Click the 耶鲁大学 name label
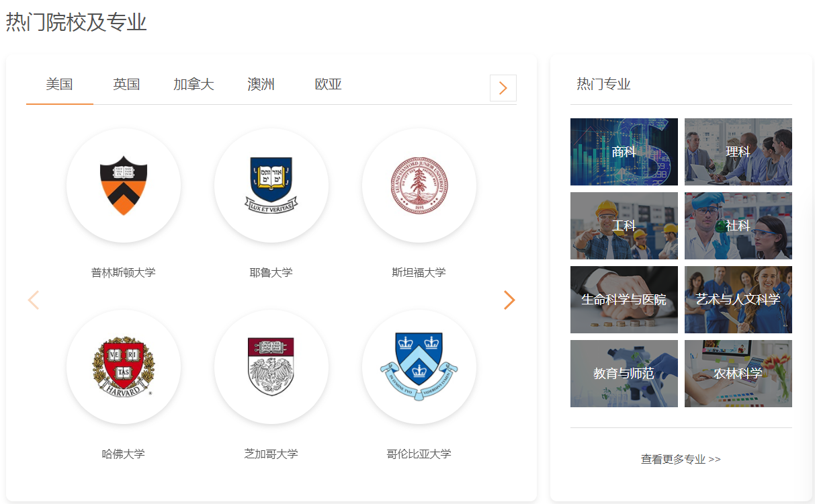The image size is (815, 504). [x=271, y=272]
